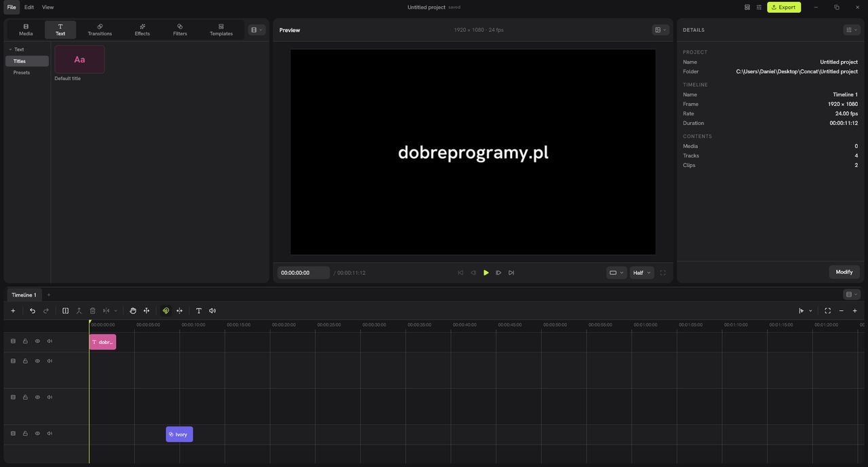Open the View menu
This screenshot has width=868, height=467.
coord(48,7)
